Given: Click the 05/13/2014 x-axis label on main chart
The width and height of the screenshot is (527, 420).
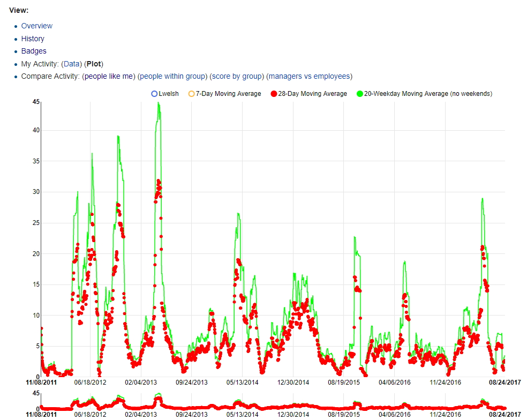Looking at the screenshot, I should (242, 382).
